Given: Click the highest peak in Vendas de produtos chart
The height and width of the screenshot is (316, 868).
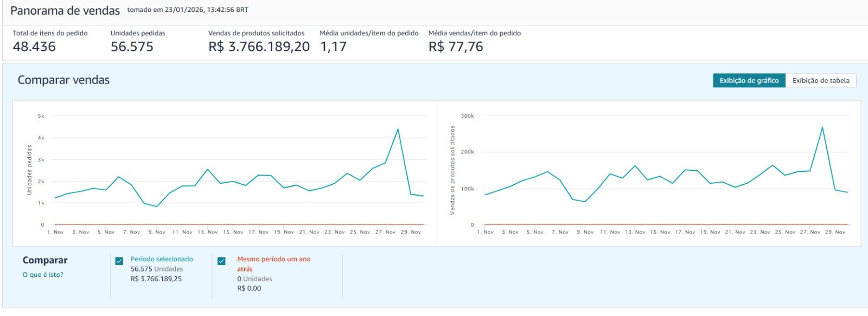Looking at the screenshot, I should [822, 127].
